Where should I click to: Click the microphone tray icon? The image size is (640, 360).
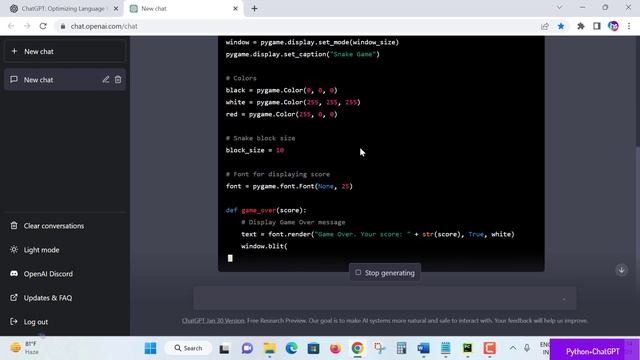pyautogui.click(x=527, y=348)
